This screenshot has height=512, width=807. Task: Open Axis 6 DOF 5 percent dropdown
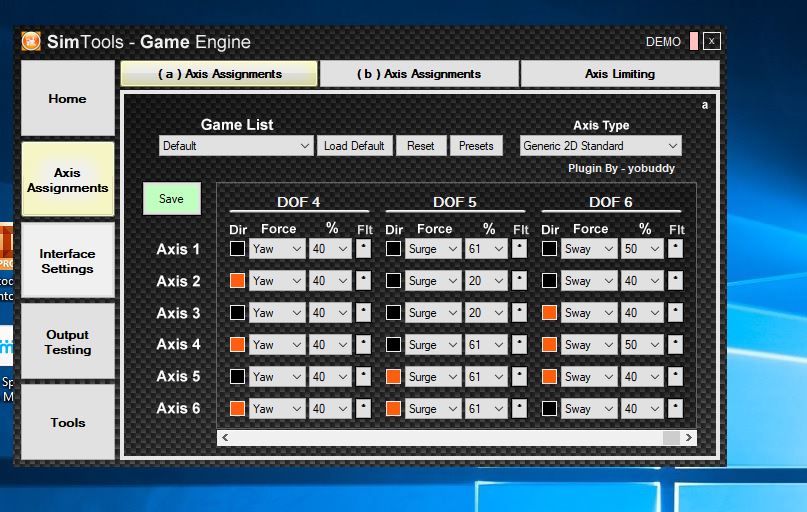[x=485, y=409]
